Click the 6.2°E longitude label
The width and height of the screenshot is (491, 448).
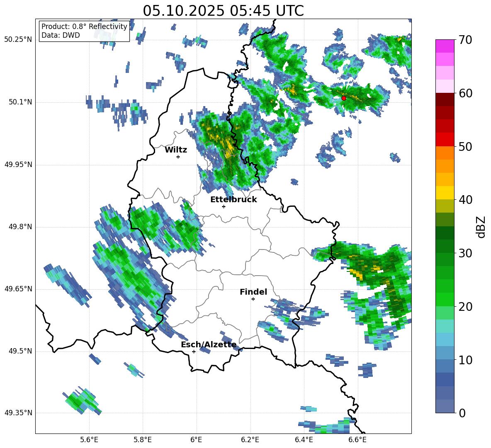click(250, 440)
